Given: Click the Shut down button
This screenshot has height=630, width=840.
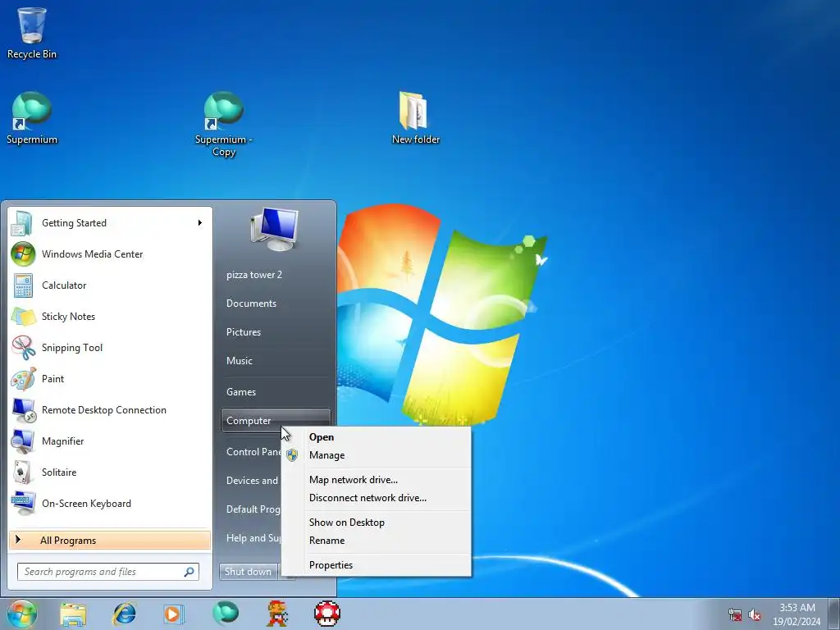Looking at the screenshot, I should (249, 572).
